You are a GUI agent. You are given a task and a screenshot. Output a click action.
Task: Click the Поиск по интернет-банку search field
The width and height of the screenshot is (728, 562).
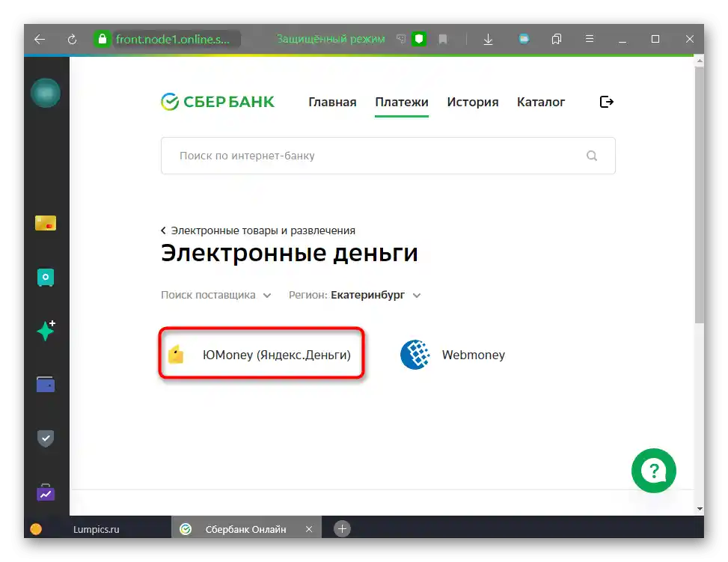tap(388, 156)
